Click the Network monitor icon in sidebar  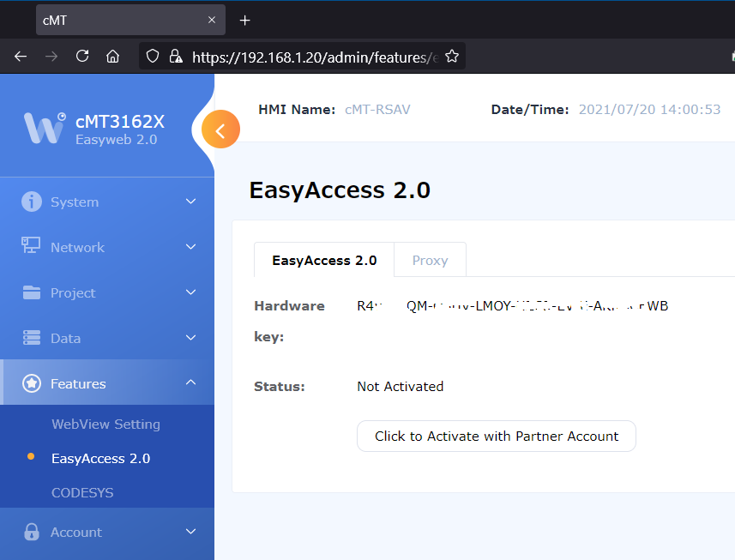click(x=32, y=246)
